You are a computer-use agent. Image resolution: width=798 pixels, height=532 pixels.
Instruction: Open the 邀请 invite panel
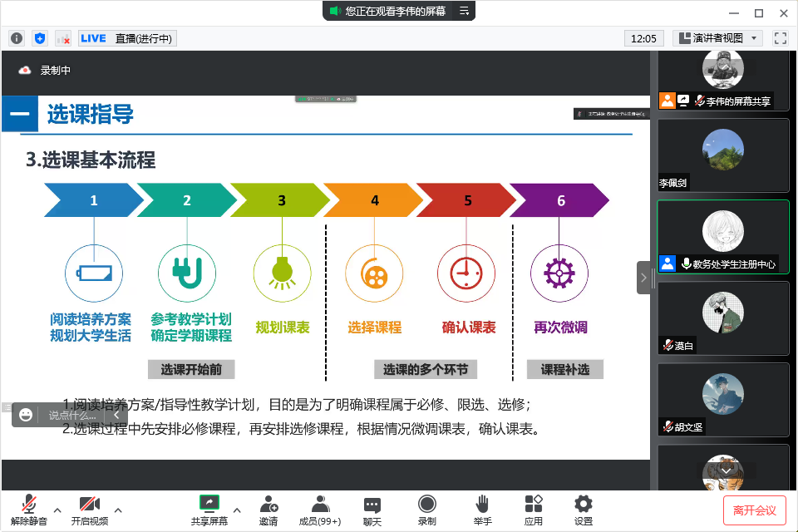coord(268,510)
